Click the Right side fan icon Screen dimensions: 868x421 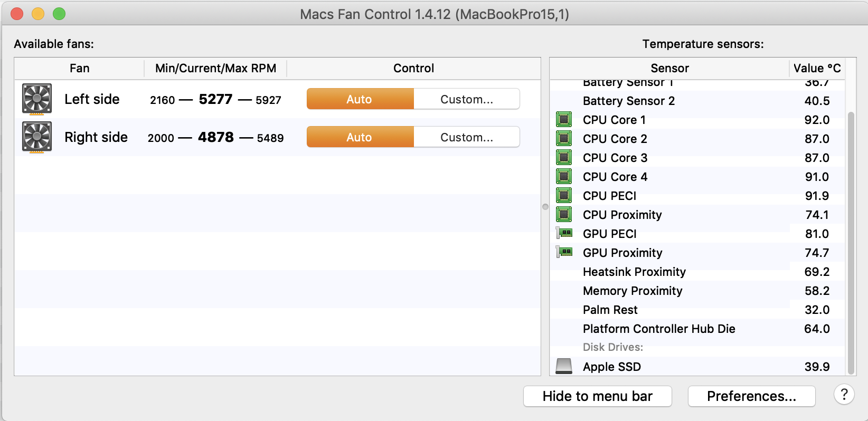(37, 137)
